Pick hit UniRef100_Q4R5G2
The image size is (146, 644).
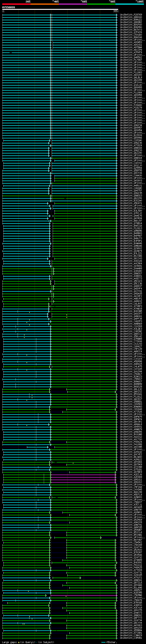pyautogui.click(x=131, y=58)
